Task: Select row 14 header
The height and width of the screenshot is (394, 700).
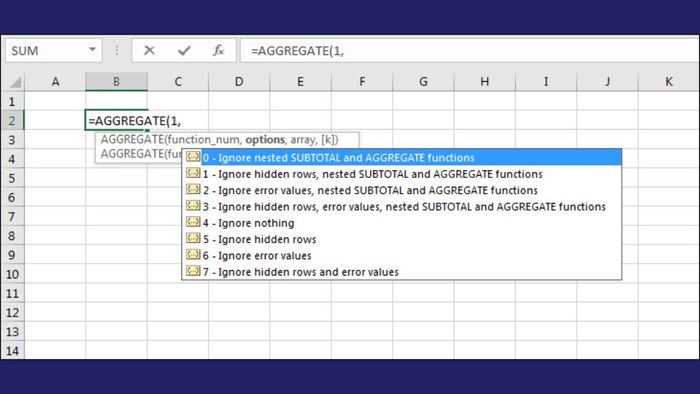Action: [12, 351]
